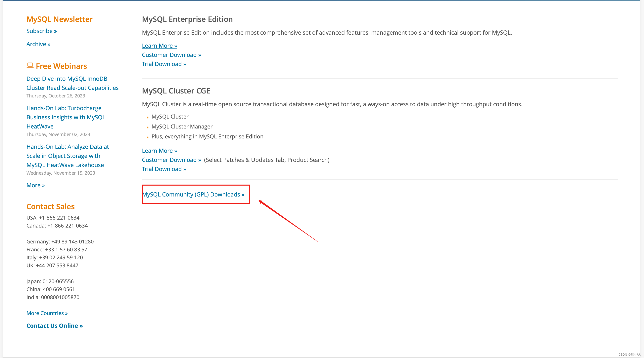Click the France phone number line
This screenshot has height=358, width=644.
tap(57, 250)
